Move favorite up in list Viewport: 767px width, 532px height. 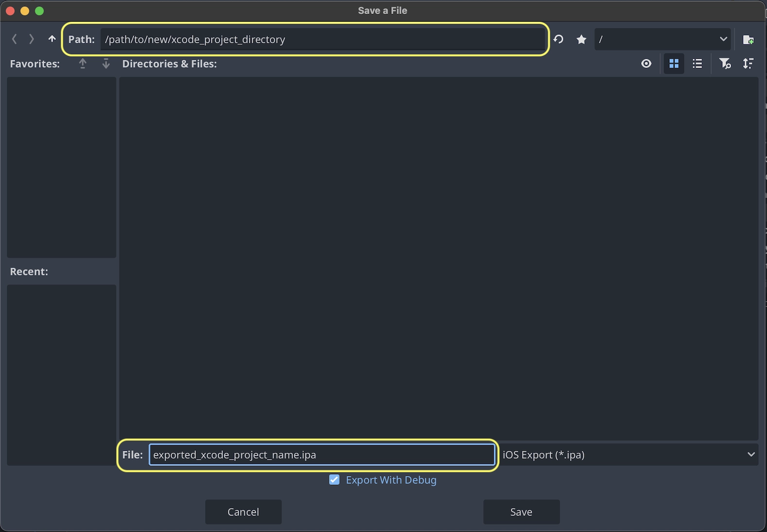pos(83,64)
